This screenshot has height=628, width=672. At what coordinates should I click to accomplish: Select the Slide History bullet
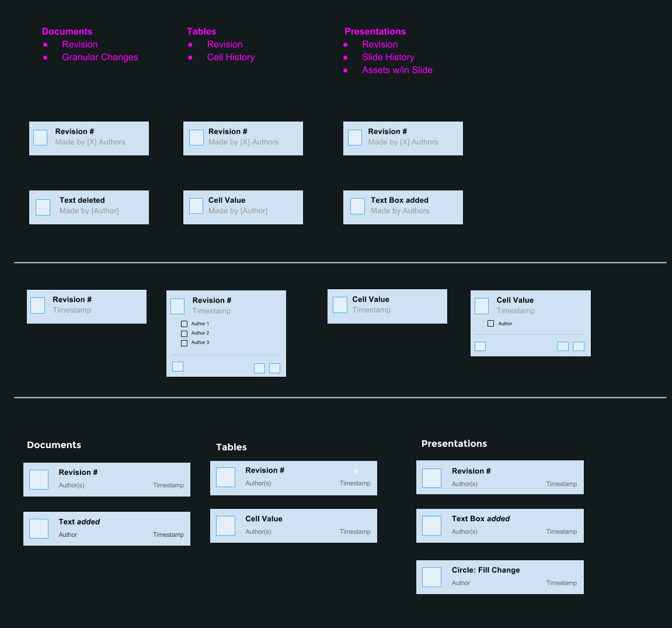pos(388,57)
